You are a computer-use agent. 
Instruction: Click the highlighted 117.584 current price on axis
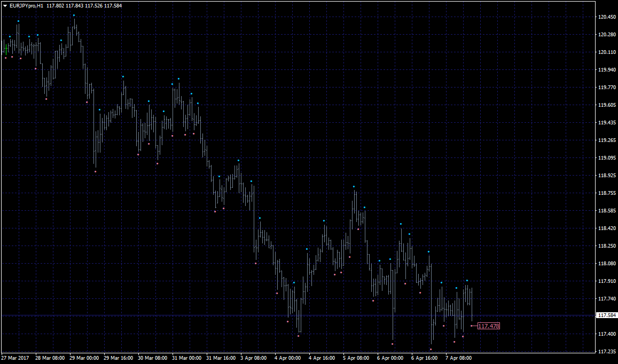(x=607, y=315)
